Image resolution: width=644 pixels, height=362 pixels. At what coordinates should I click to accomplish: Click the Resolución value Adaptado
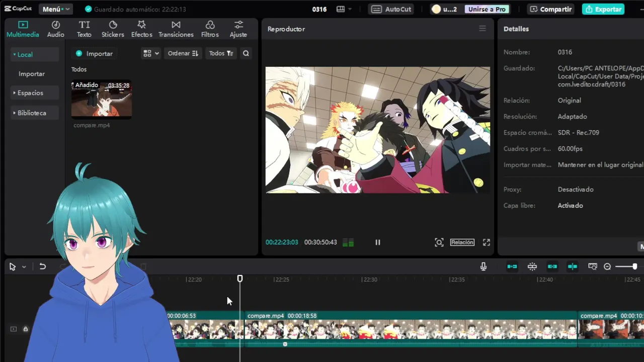pyautogui.click(x=573, y=116)
